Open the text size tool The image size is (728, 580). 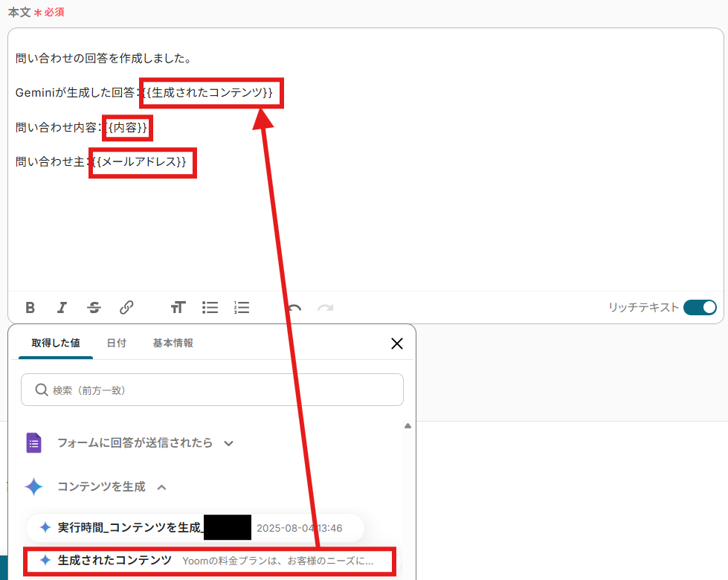click(x=178, y=307)
